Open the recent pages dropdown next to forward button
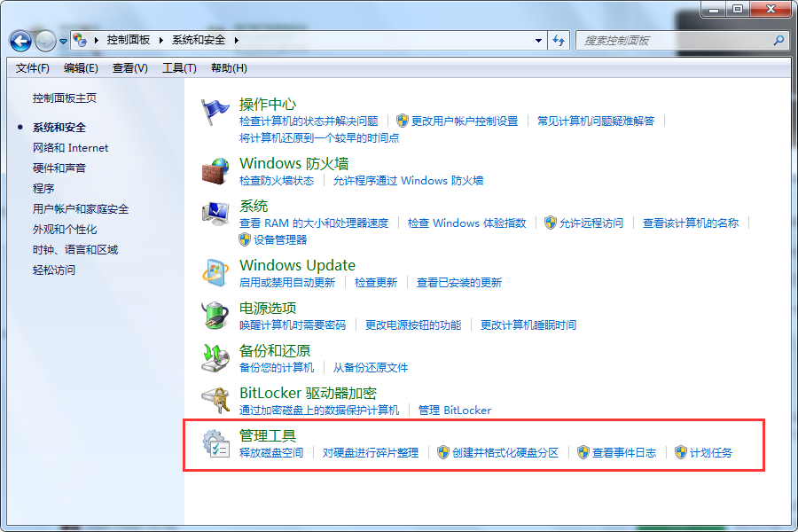This screenshot has height=532, width=798. [64, 41]
